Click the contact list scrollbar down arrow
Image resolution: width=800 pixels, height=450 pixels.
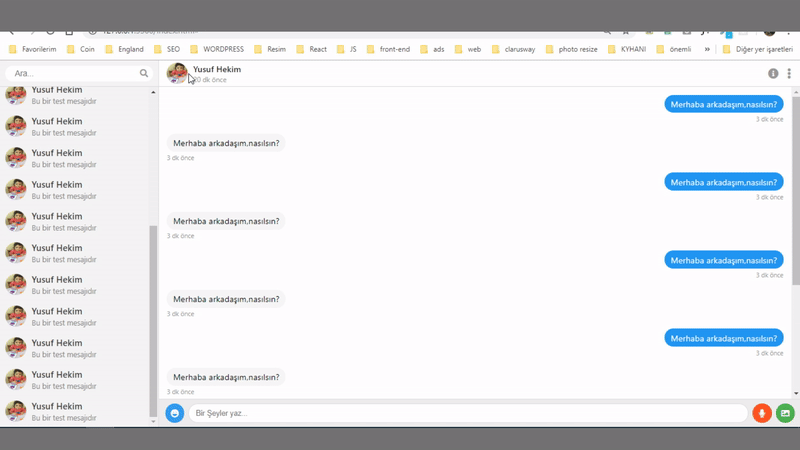coord(153,421)
